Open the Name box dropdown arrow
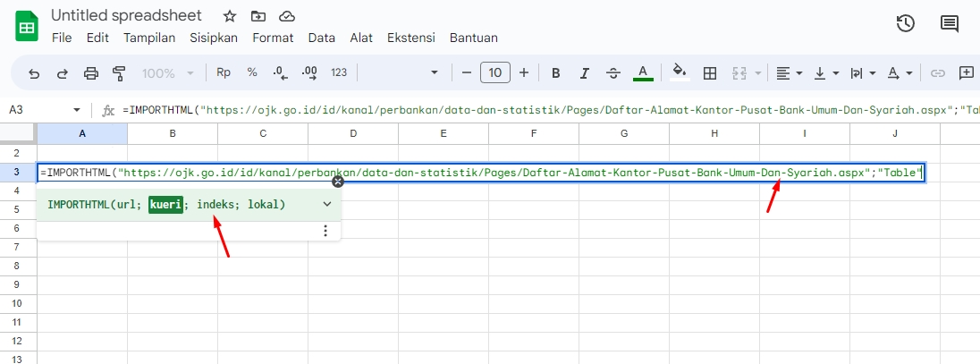 pyautogui.click(x=77, y=110)
